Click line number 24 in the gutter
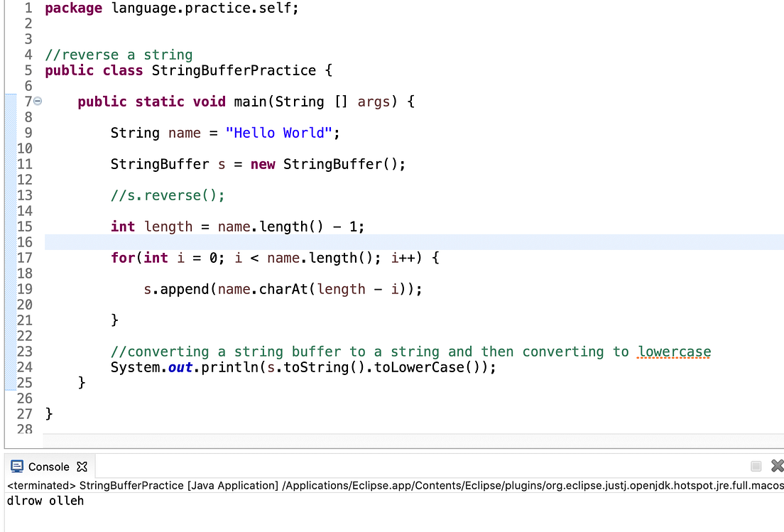This screenshot has width=784, height=532. (24, 367)
